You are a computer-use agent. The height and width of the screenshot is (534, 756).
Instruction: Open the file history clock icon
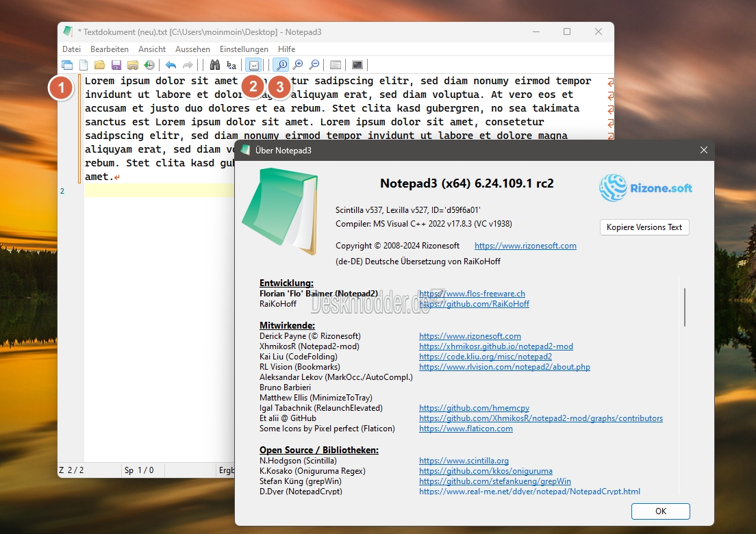(149, 64)
